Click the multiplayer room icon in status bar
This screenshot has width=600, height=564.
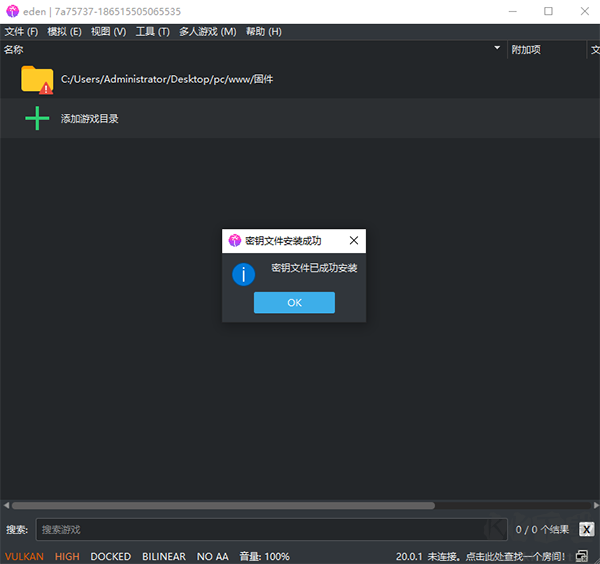(582, 556)
